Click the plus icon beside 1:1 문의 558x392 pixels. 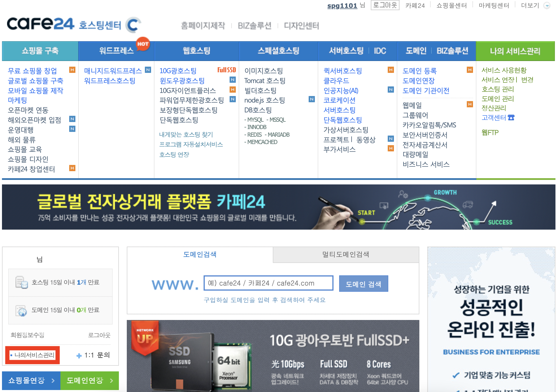coord(79,356)
